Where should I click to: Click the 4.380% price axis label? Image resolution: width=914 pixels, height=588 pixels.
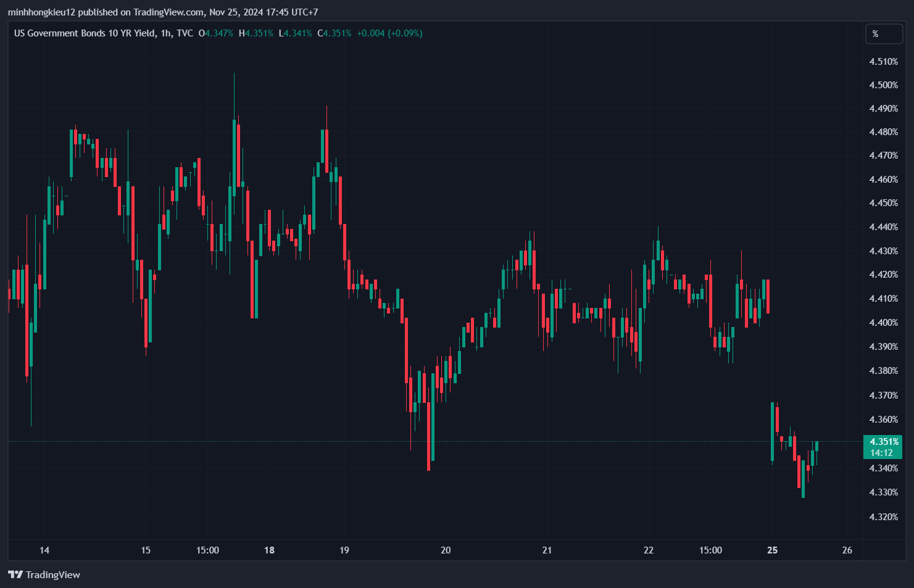[884, 371]
